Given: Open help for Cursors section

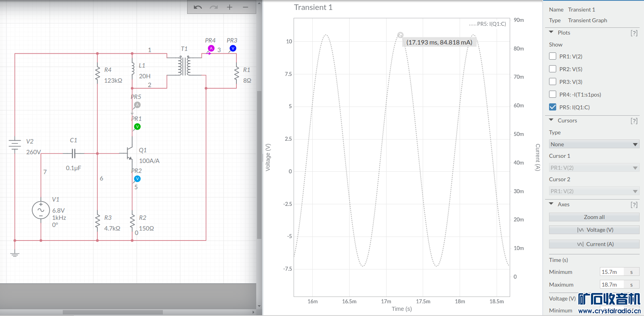Looking at the screenshot, I should point(634,121).
